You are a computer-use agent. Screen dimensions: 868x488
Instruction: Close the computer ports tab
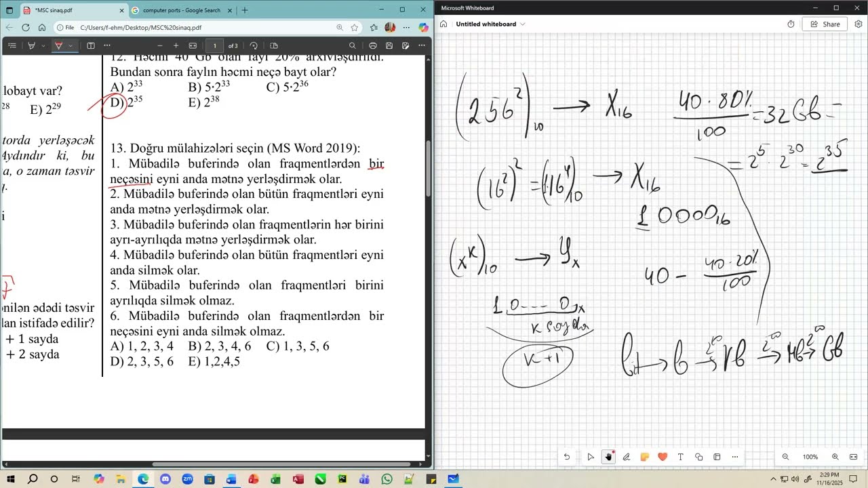[x=230, y=10]
